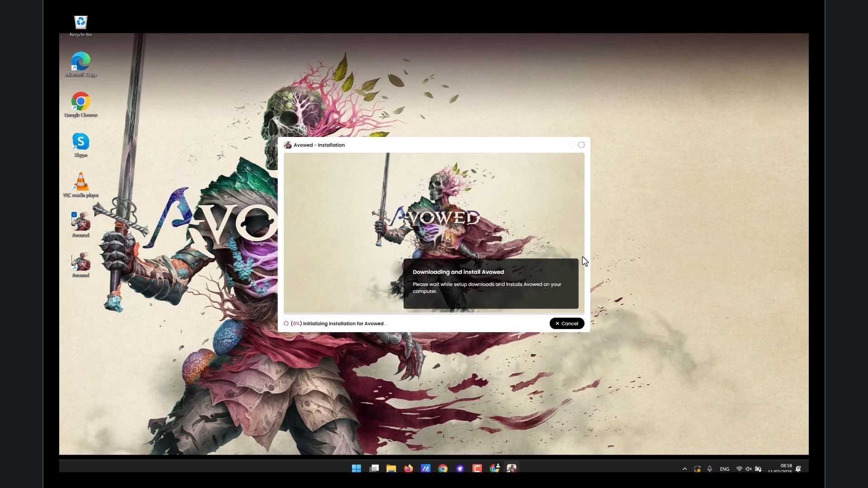
Task: Open the Google Chrome desktop shortcut
Action: click(80, 105)
